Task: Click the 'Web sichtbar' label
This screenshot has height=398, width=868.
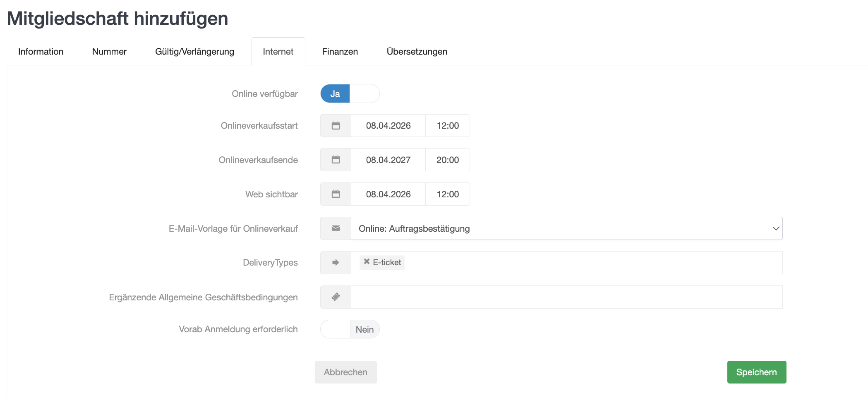Action: point(271,194)
